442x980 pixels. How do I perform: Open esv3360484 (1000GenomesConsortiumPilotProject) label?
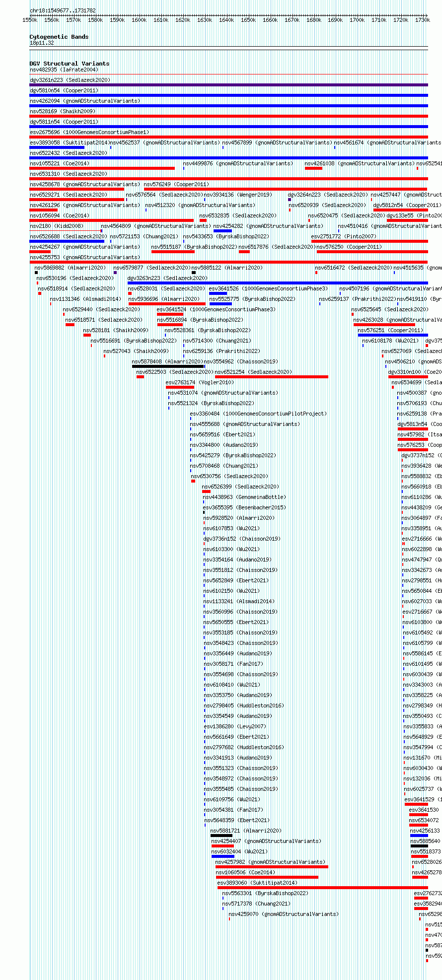click(x=259, y=414)
